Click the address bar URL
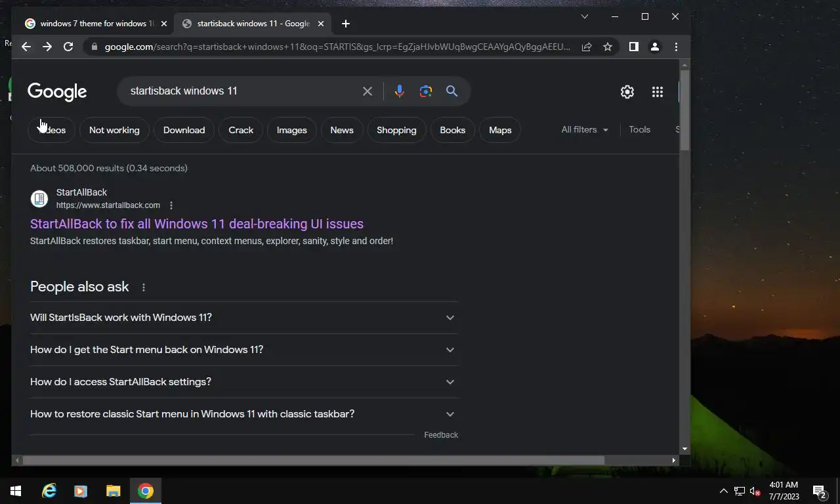The height and width of the screenshot is (504, 840). pyautogui.click(x=337, y=47)
